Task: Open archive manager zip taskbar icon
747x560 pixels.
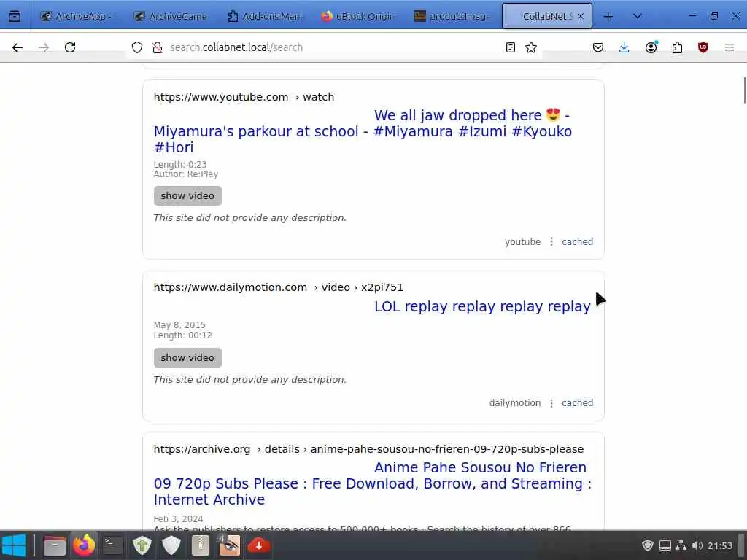Action: (201, 545)
